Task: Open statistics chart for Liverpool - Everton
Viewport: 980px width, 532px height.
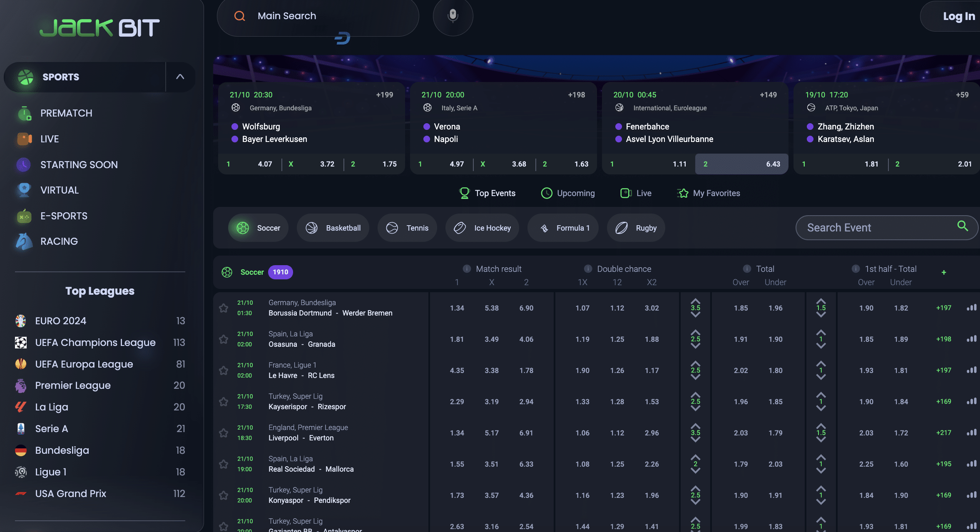Action: pyautogui.click(x=972, y=433)
